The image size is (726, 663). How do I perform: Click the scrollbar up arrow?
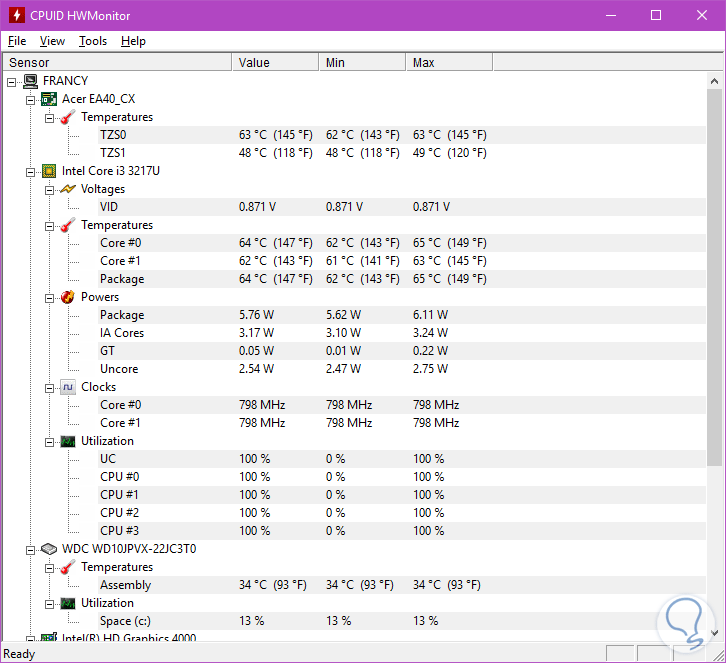tap(714, 81)
